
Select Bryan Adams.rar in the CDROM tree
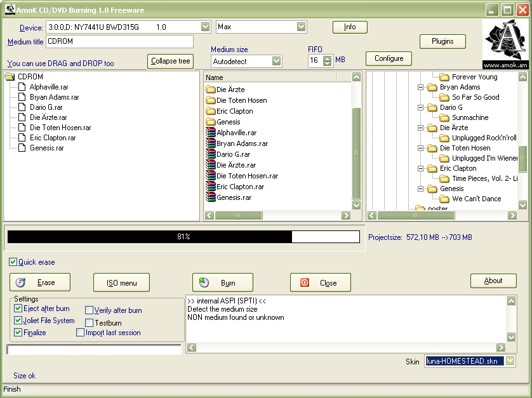coord(55,97)
